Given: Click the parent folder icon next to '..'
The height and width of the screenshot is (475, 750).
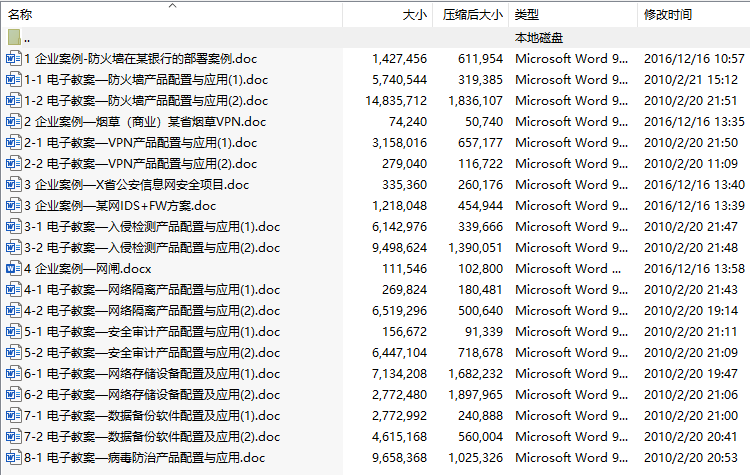Looking at the screenshot, I should coord(14,37).
